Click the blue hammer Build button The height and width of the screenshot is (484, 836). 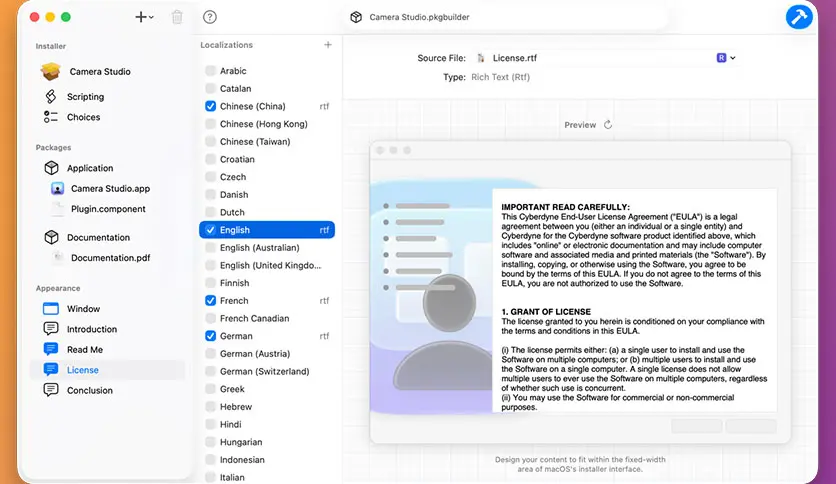coord(799,17)
